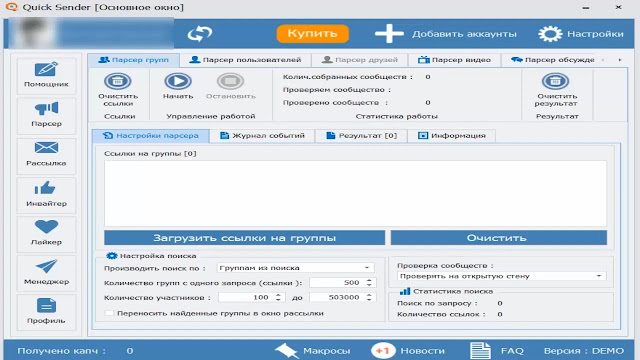Open Настройки парсера sub-tab
Screen dimensions: 640x360
pos(151,136)
